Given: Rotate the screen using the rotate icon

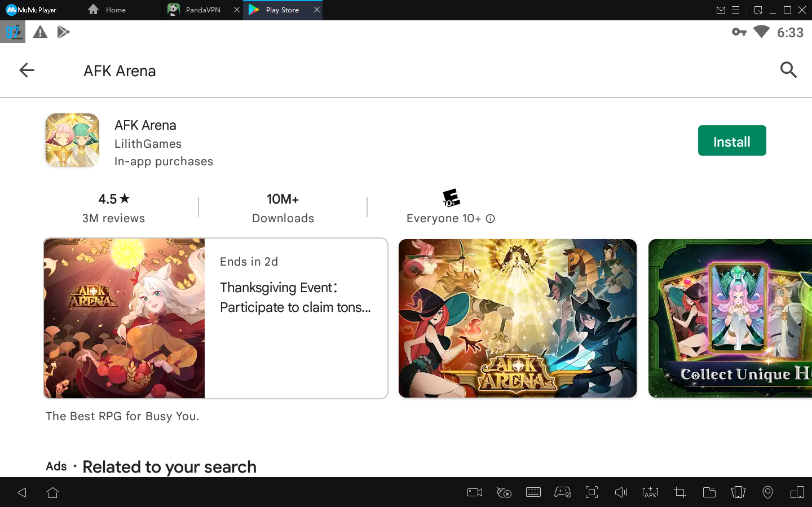Looking at the screenshot, I should (x=797, y=492).
